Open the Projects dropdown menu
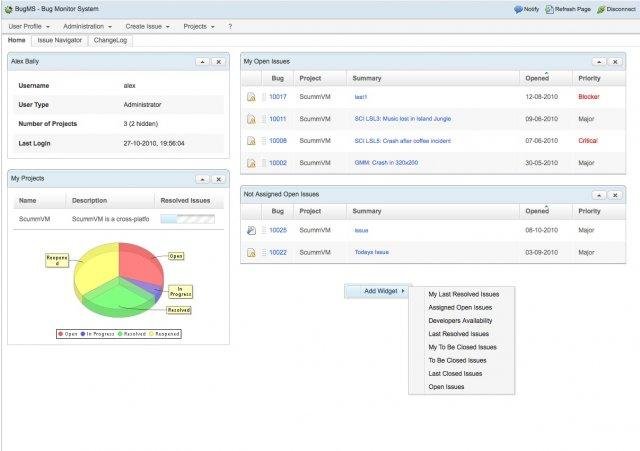 tap(199, 27)
